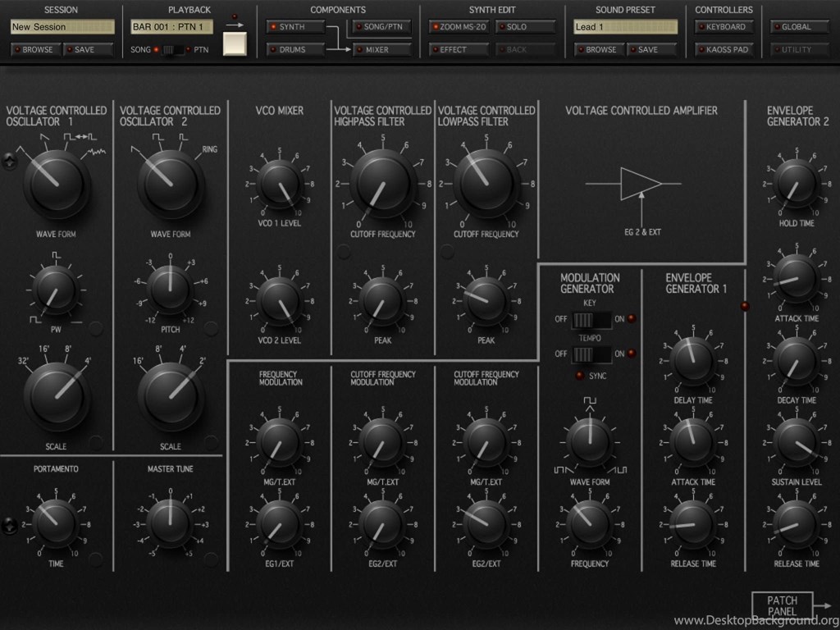Click the VCO 1 WAVE FORM knob
The height and width of the screenshot is (630, 840).
click(57, 184)
